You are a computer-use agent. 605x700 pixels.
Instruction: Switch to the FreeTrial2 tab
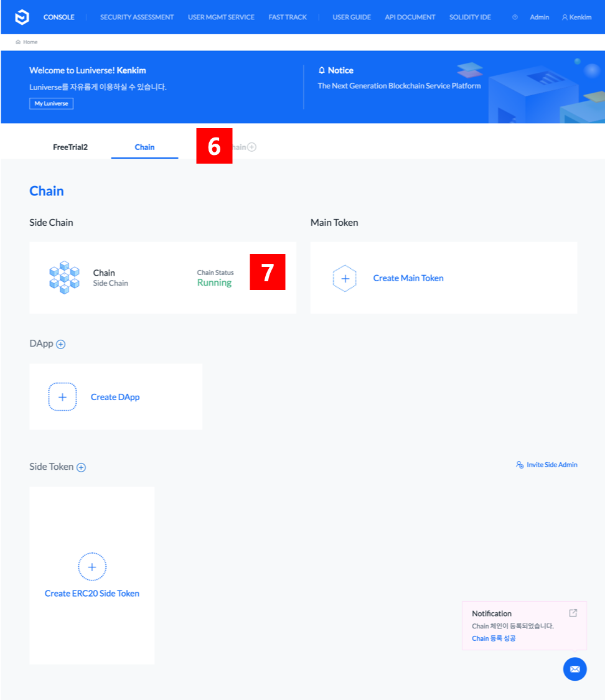pyautogui.click(x=70, y=147)
